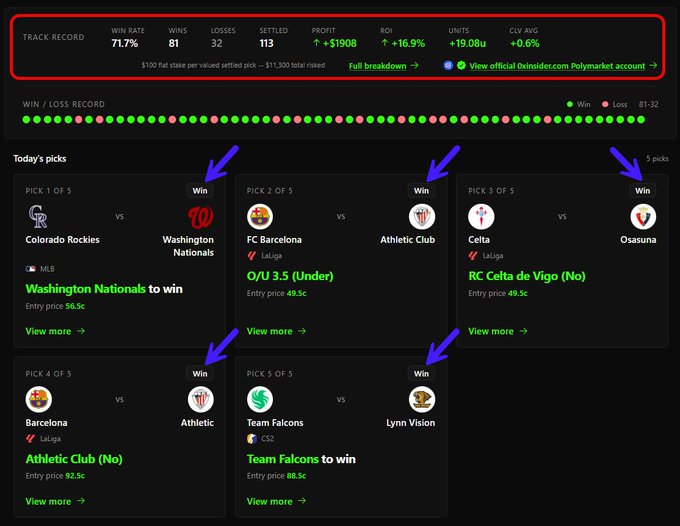Screen dimensions: 680x526
Task: Click Barcelona crest in Pick 4
Action: (x=39, y=399)
